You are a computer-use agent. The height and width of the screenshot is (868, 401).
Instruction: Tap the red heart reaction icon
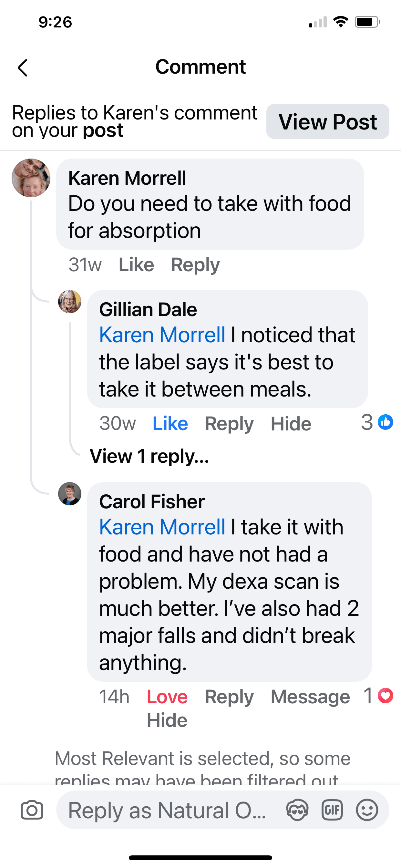click(386, 696)
